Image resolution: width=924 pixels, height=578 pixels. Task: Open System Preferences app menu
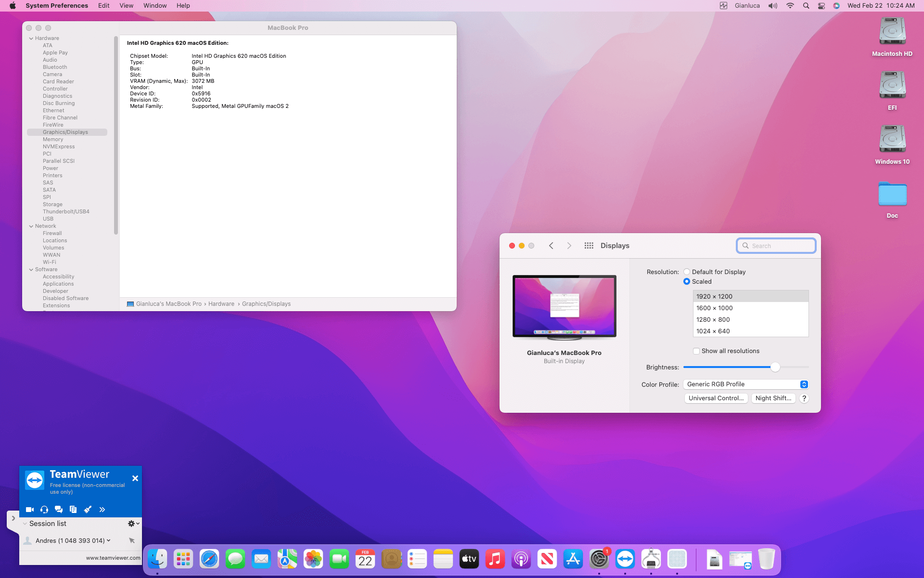click(57, 6)
